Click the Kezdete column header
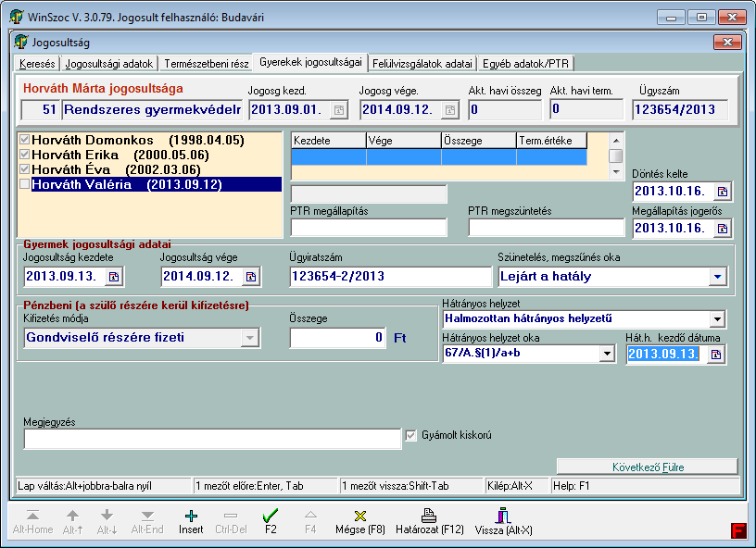This screenshot has width=756, height=548. (x=329, y=141)
